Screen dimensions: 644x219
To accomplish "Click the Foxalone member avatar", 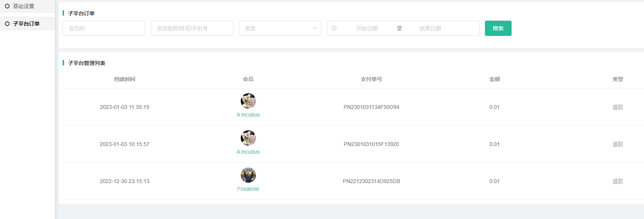I will point(248,175).
